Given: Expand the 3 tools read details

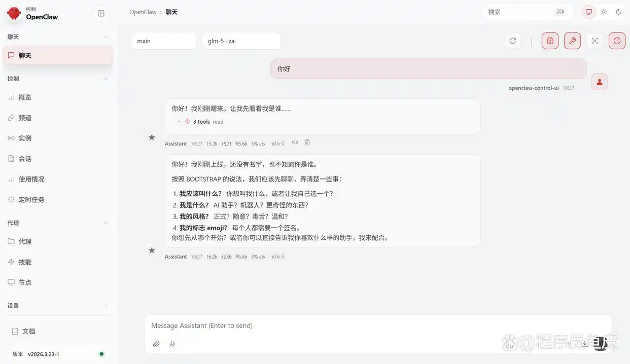Looking at the screenshot, I should coord(200,121).
